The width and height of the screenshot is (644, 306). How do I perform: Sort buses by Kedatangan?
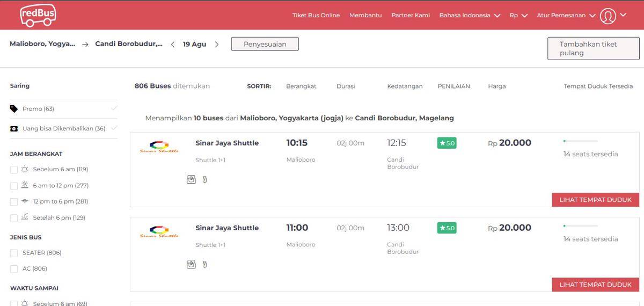405,86
